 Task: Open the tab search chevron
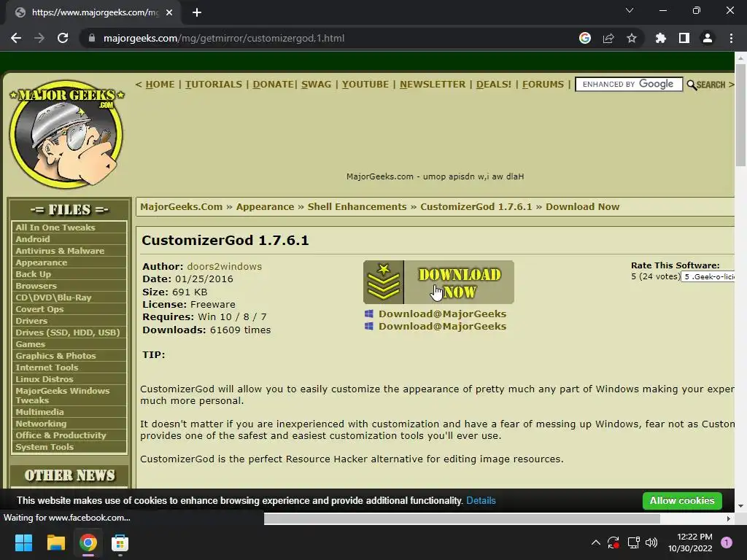click(630, 10)
